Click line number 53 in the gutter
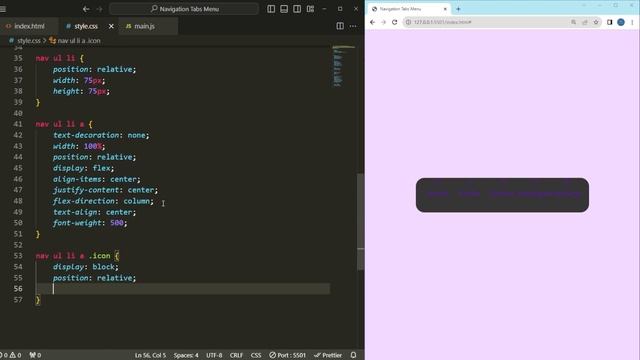The image size is (640, 360). (18, 256)
